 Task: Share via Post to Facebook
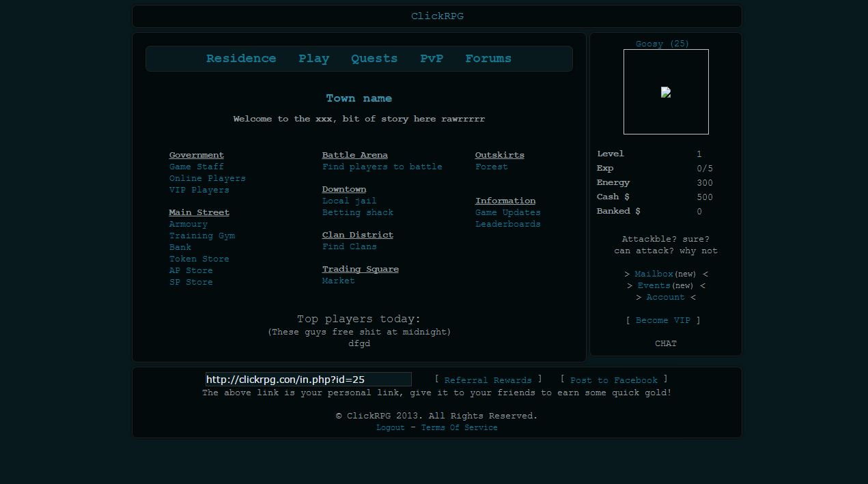point(614,380)
